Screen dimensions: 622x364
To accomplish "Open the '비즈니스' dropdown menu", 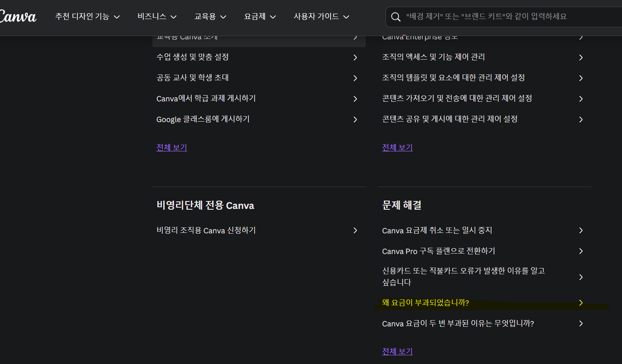I will (157, 17).
